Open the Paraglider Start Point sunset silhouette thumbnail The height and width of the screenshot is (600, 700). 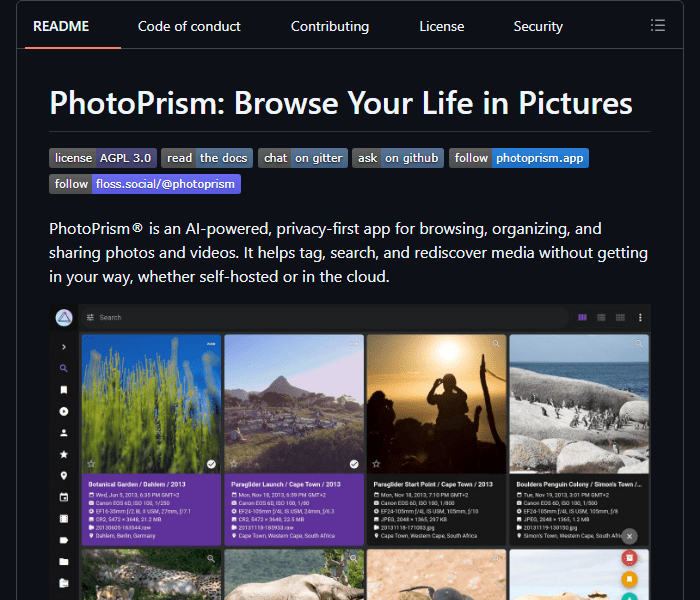pos(437,404)
